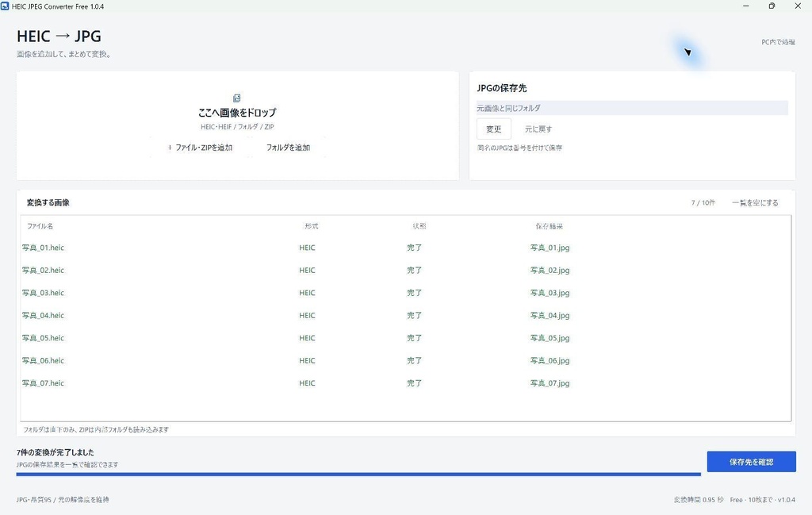Select file 写真_01.heic in the list

(43, 248)
